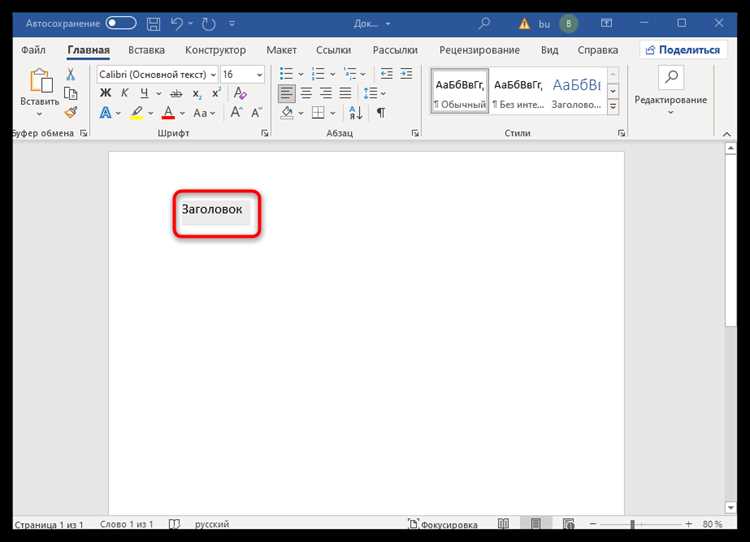Toggle subscript formatting
This screenshot has height=542, width=750.
pos(197,94)
